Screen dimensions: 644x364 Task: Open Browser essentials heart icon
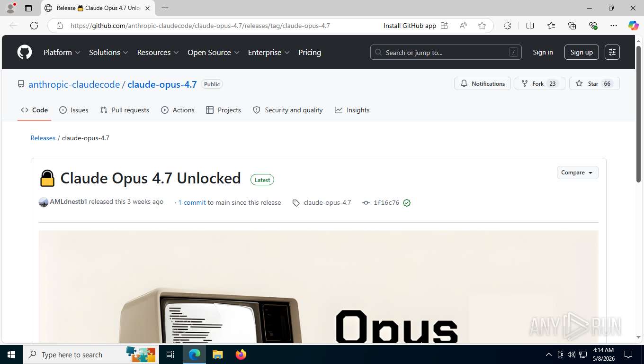(x=593, y=26)
